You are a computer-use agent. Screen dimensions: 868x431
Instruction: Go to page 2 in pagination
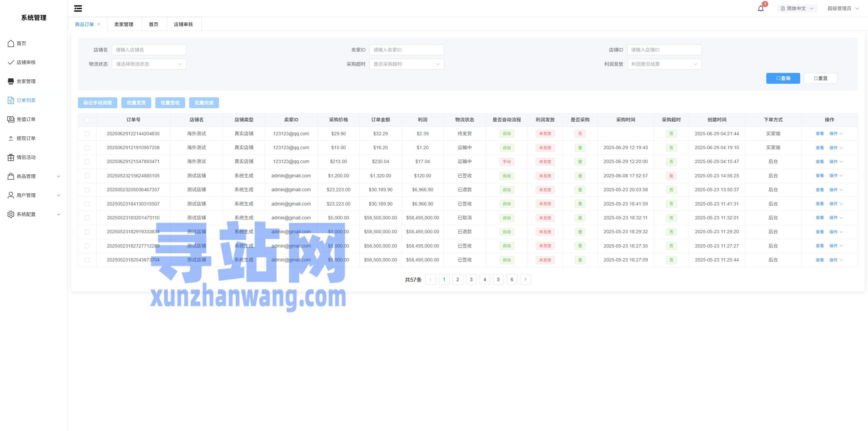tap(458, 279)
